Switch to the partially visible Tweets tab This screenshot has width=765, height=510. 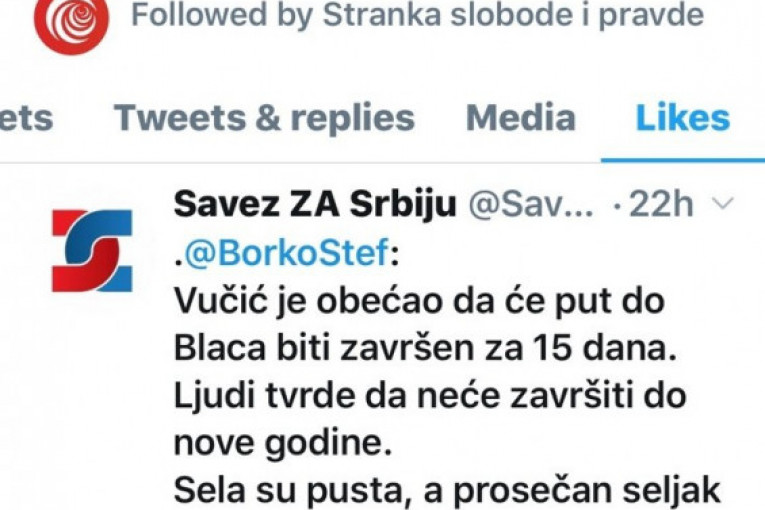(25, 118)
